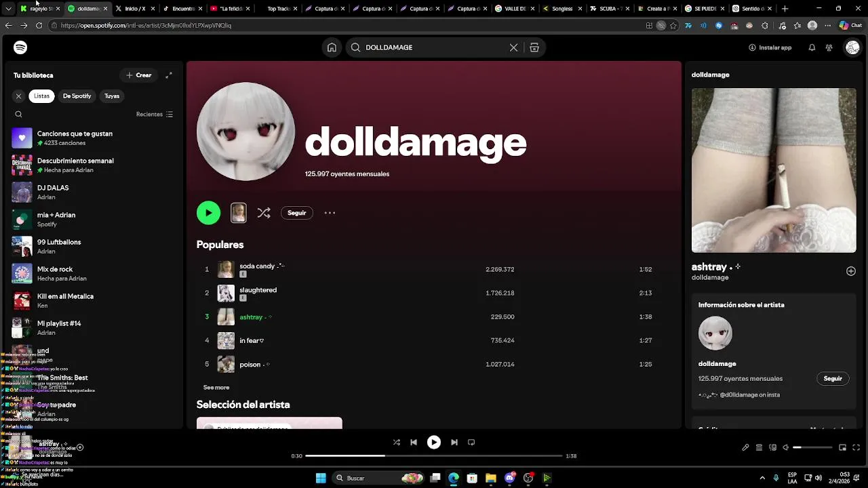Image resolution: width=868 pixels, height=488 pixels.
Task: Open 99 Luftballons playlist
Action: click(94, 247)
